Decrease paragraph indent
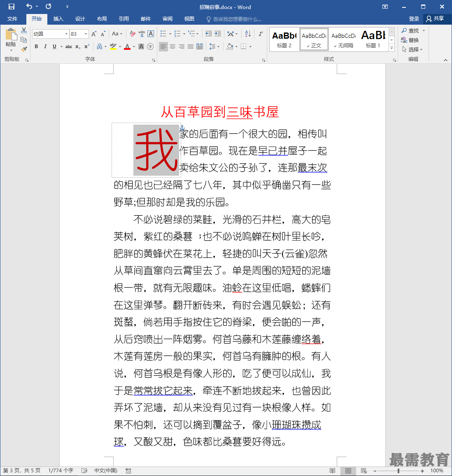Screen dimensions: 452x476 (x=209, y=34)
